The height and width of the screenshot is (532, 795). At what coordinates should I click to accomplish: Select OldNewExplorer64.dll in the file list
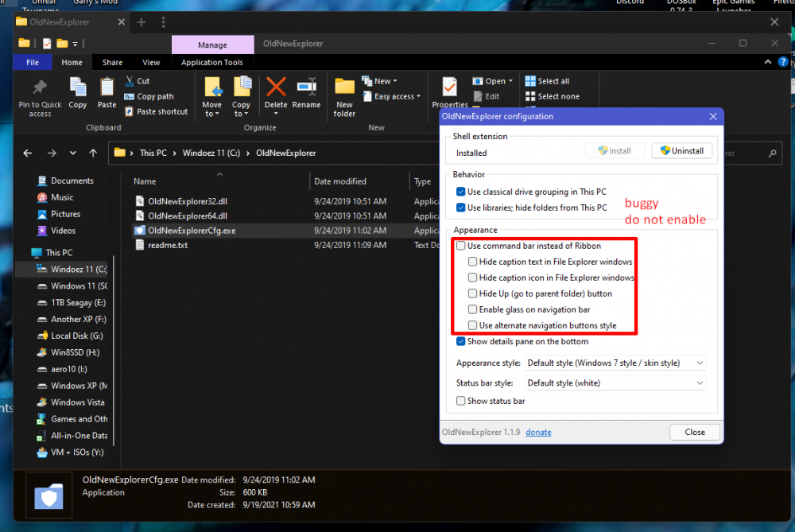pos(187,216)
